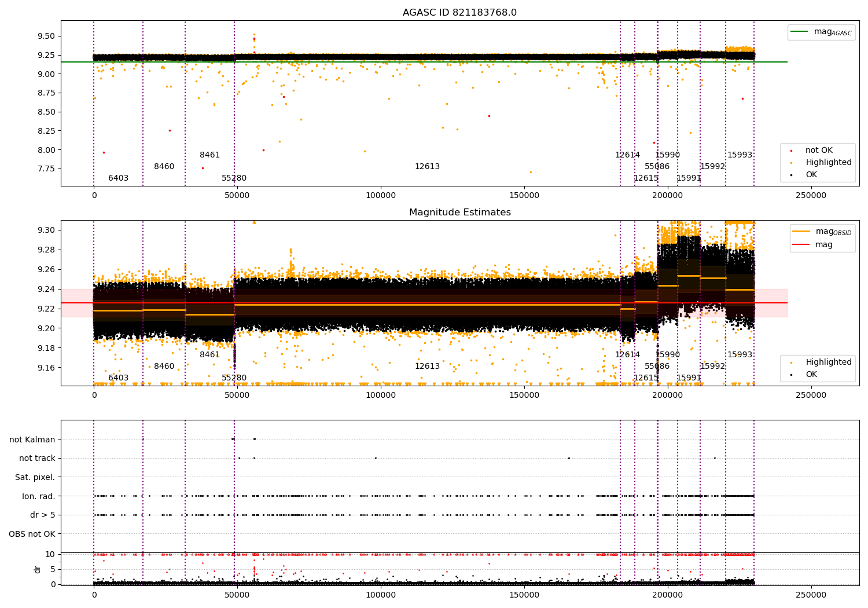The image size is (868, 608).
Task: Click obsid label 15993 in the top plot
Action: point(740,155)
